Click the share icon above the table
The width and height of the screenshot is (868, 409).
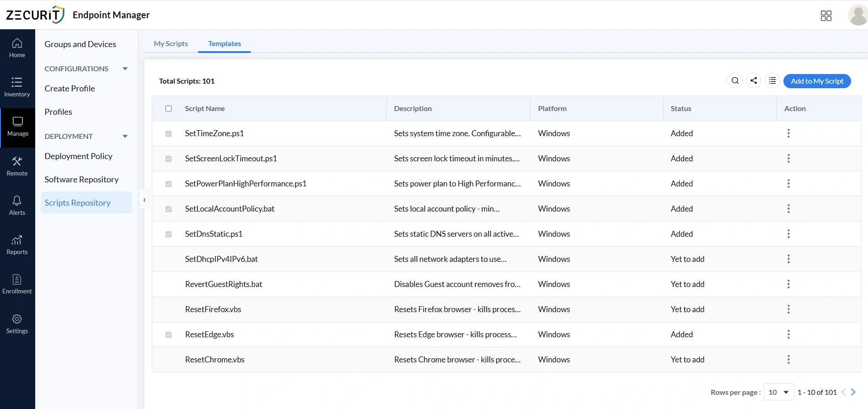[754, 81]
